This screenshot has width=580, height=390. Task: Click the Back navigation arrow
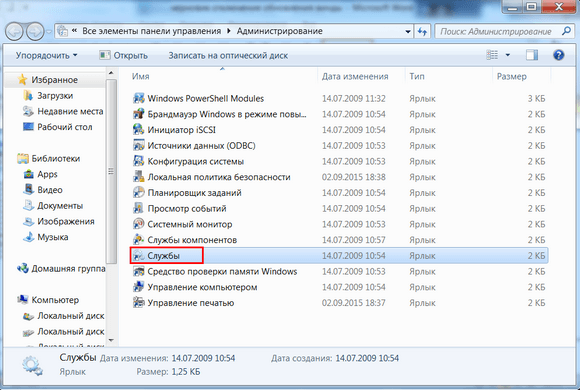coord(14,31)
